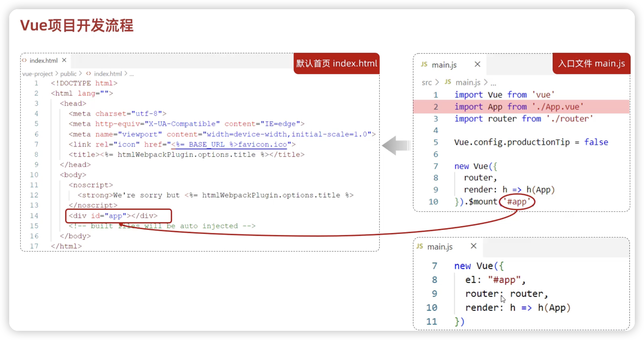Click the red 默认首页 index.html label
The image size is (644, 340).
pyautogui.click(x=336, y=63)
